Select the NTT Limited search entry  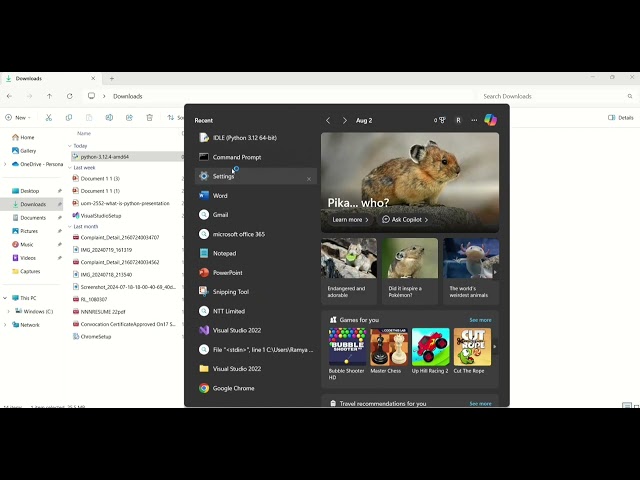pos(256,311)
